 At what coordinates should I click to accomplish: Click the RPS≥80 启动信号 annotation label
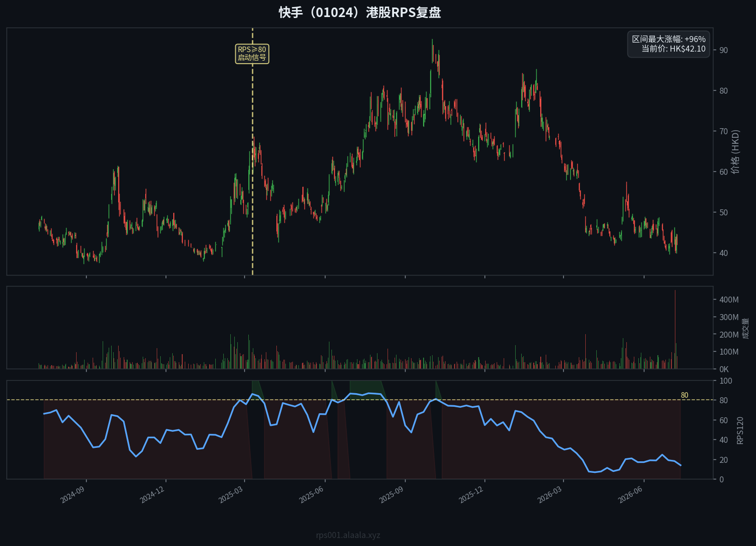[252, 54]
